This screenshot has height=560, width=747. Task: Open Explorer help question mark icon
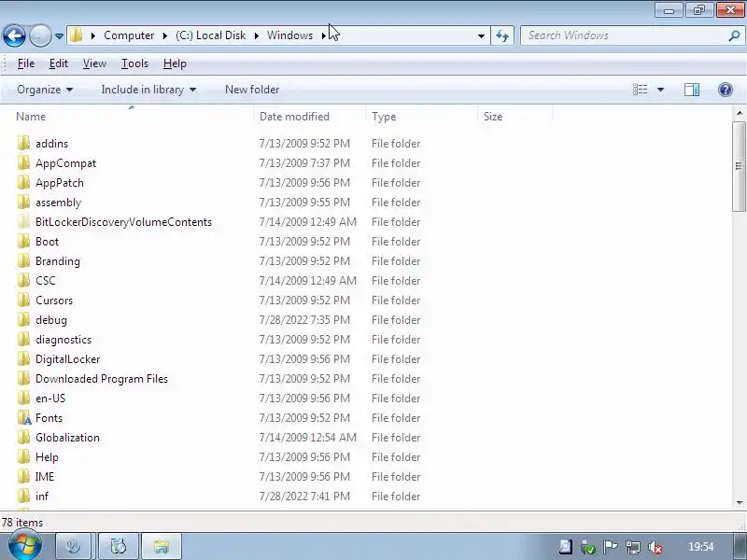(x=726, y=90)
